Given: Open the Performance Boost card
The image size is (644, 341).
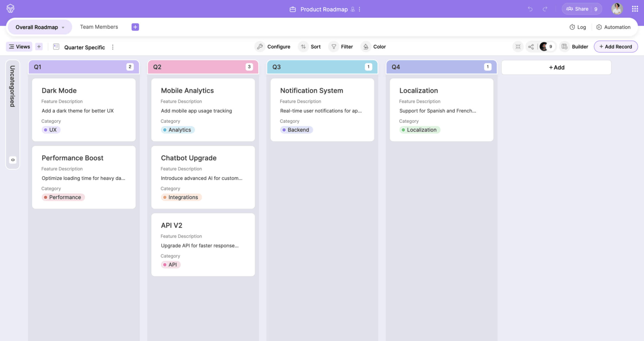Looking at the screenshot, I should click(84, 177).
